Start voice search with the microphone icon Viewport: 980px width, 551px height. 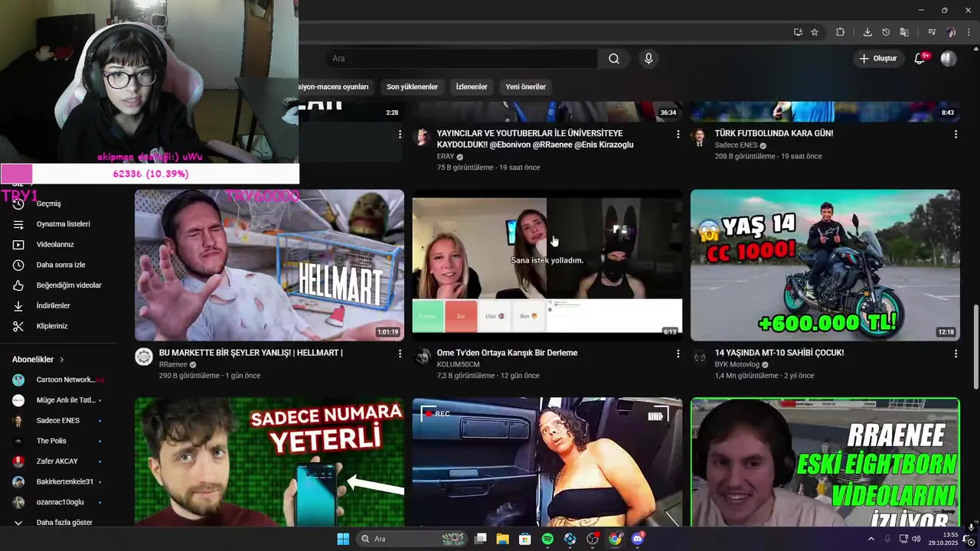pyautogui.click(x=648, y=59)
